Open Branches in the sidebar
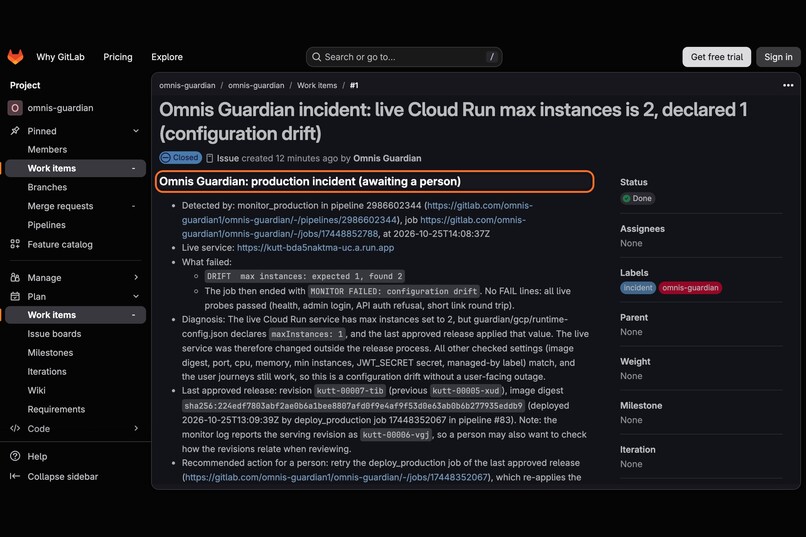 click(x=47, y=187)
